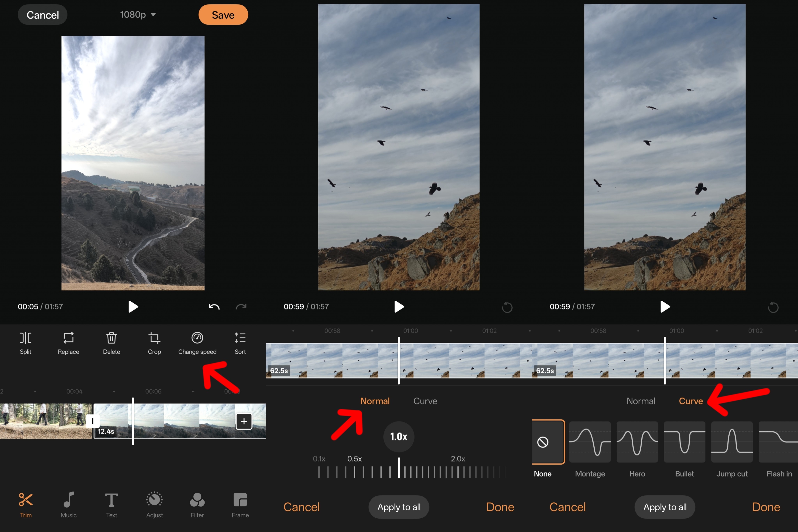Screen dimensions: 798x532
Task: Switch to Normal tab in middle panel
Action: coord(375,401)
